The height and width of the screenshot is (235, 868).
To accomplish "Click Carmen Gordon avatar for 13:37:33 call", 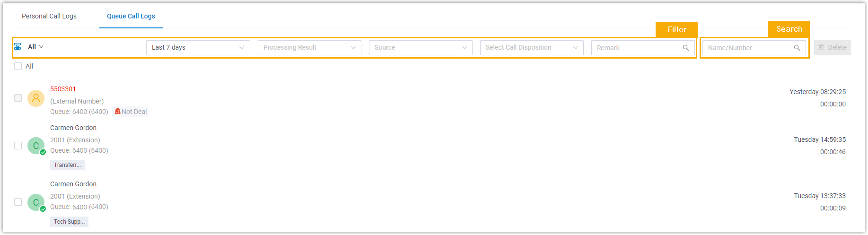I will point(36,202).
